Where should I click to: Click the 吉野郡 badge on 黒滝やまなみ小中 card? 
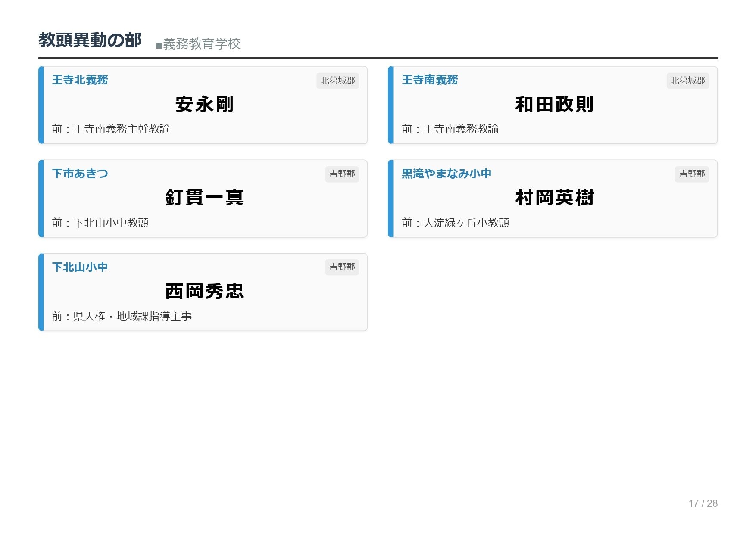692,174
